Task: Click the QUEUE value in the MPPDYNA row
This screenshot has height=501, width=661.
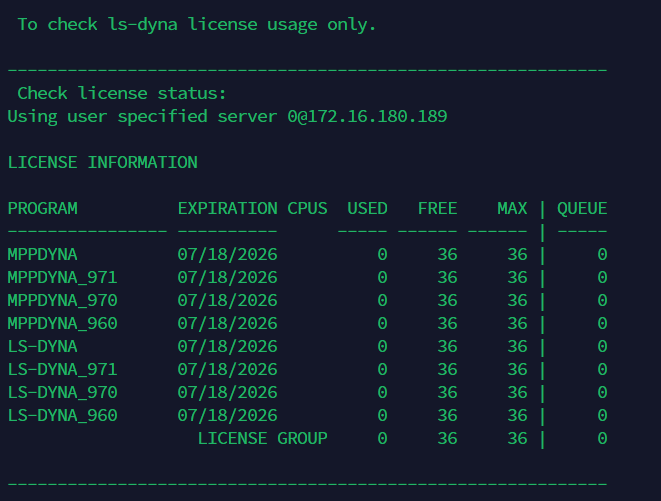Action: click(x=602, y=254)
